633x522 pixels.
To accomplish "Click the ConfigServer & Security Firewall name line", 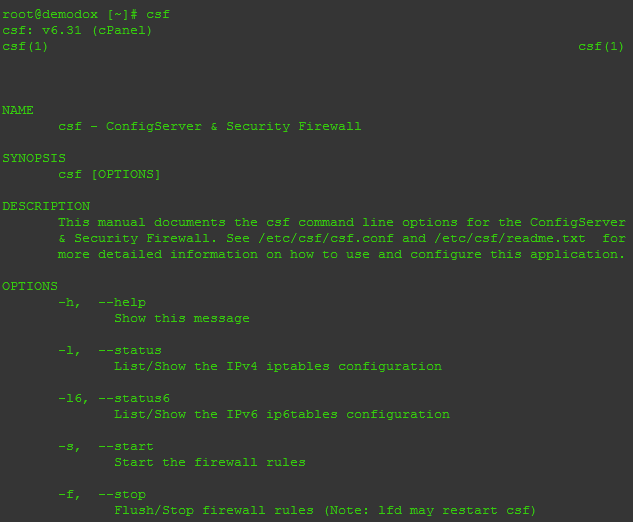I will [x=209, y=126].
